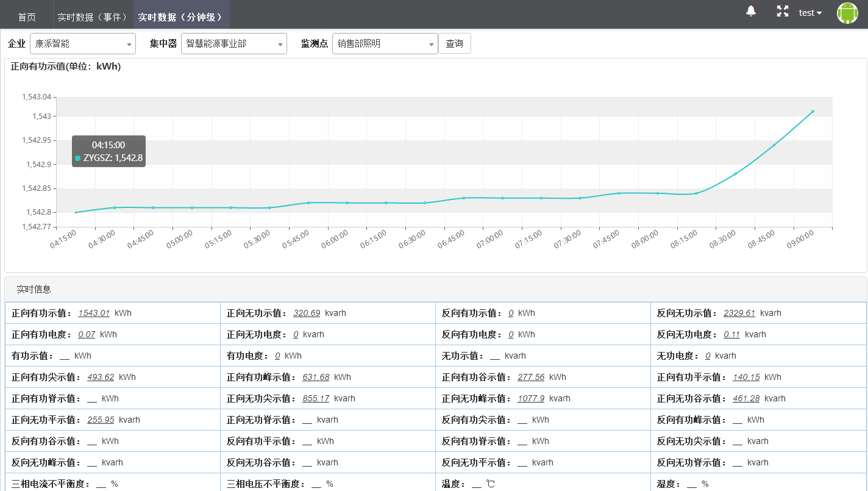Click the chart data point at 09:00:00
868x491 pixels.
(x=813, y=112)
